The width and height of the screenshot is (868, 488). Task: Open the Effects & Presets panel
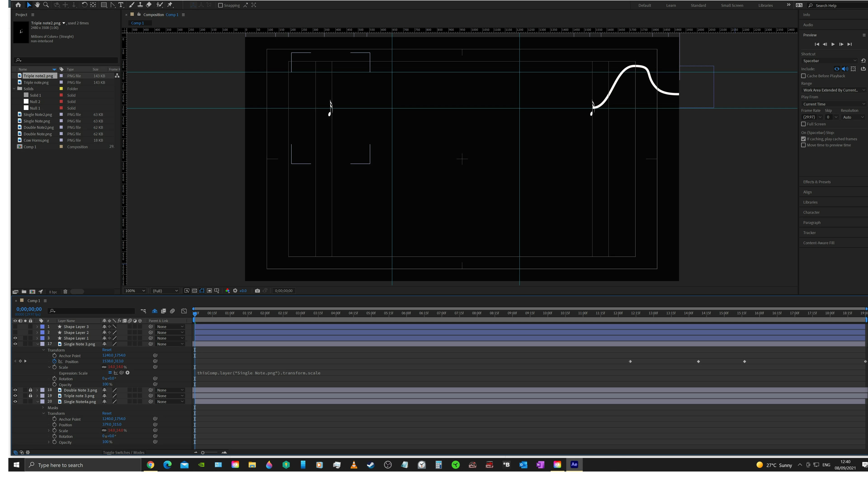point(817,182)
